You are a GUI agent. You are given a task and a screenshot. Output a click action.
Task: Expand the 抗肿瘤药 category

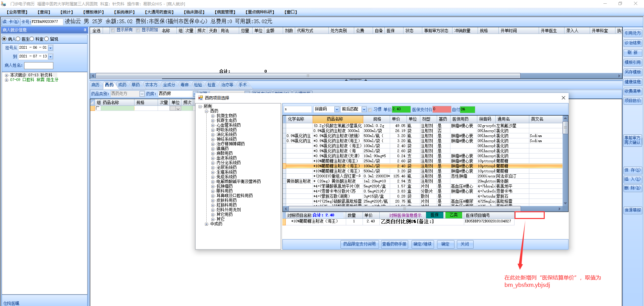[213, 186]
